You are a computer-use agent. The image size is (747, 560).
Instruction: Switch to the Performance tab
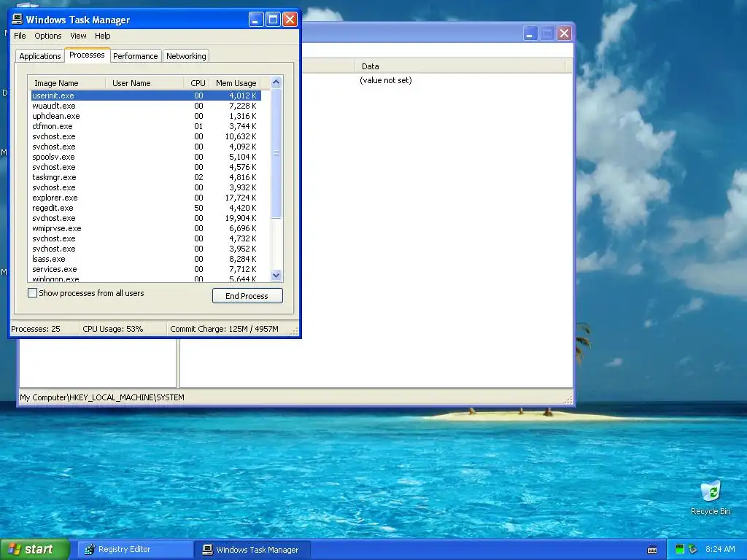(x=135, y=56)
